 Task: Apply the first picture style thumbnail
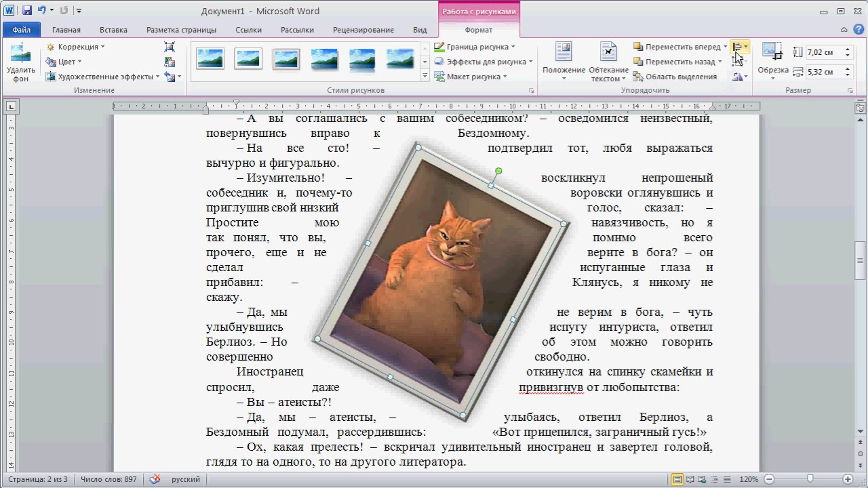click(x=210, y=59)
